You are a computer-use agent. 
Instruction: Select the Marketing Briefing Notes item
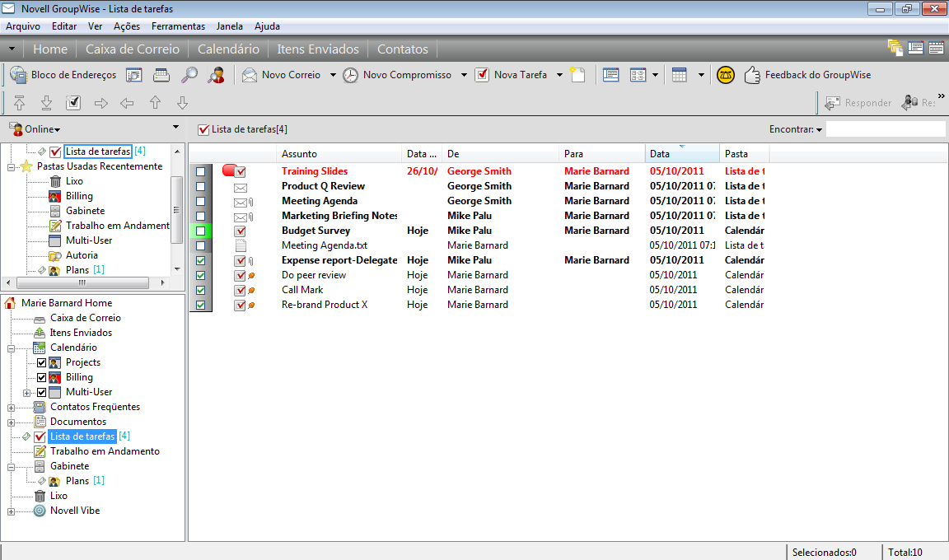click(x=339, y=216)
